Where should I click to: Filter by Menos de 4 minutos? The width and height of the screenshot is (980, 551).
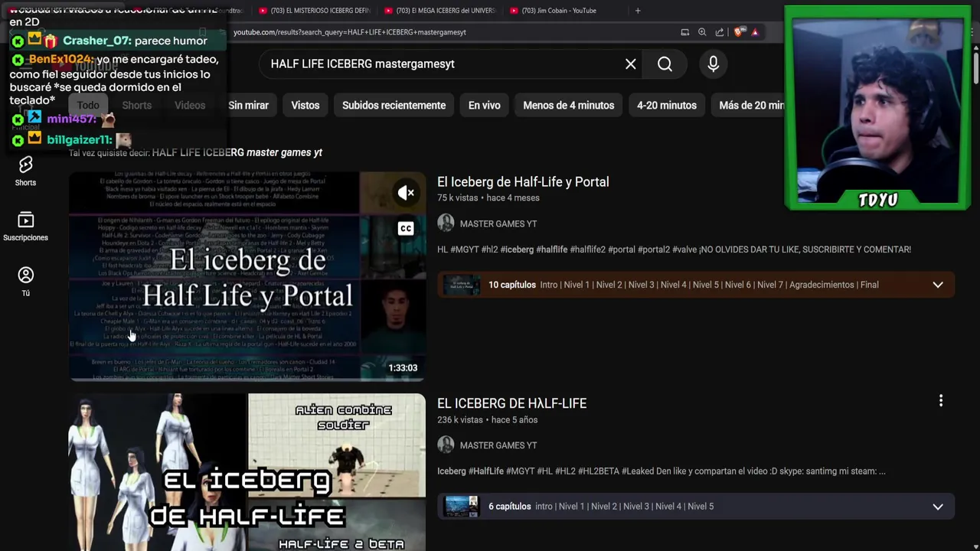point(568,105)
